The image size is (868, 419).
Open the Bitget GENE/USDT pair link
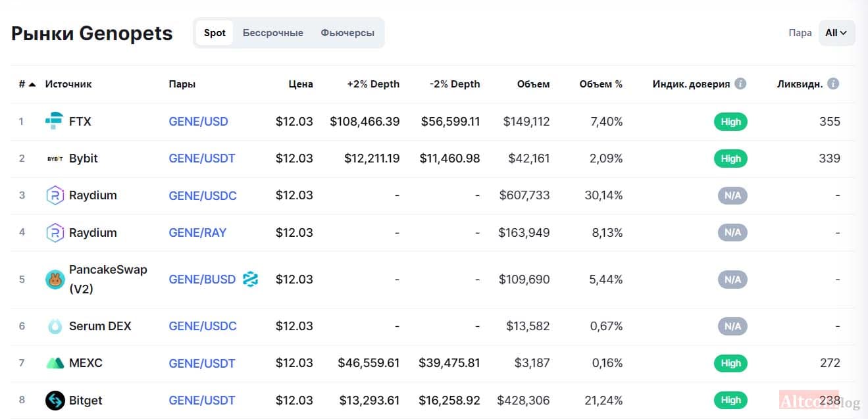coord(202,400)
